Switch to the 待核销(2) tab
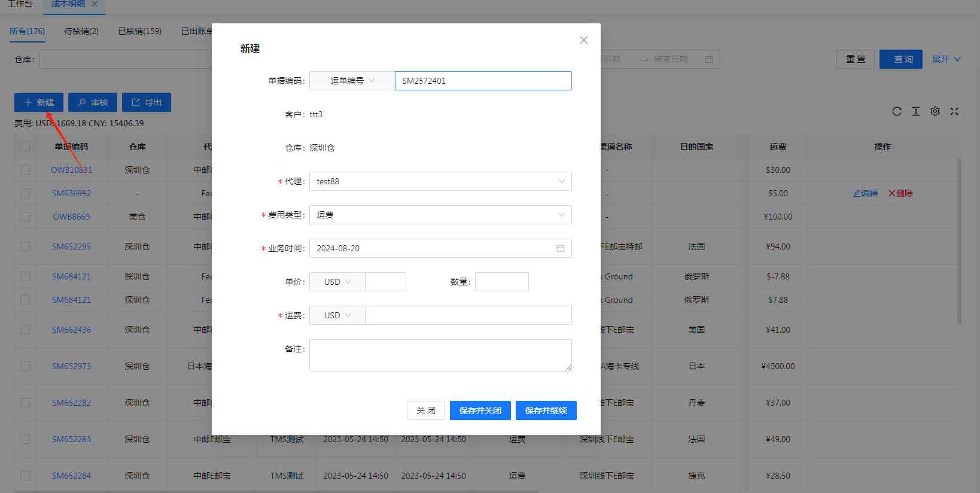 click(81, 31)
